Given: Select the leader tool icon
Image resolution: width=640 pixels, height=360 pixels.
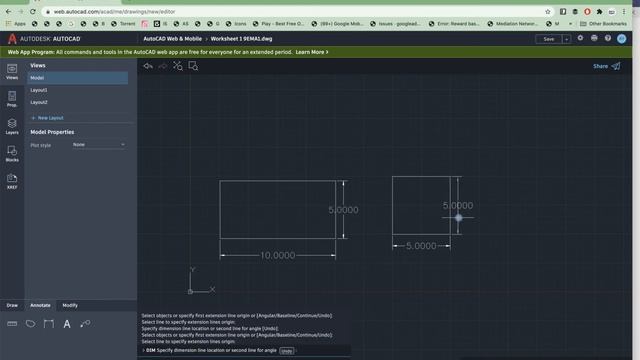Looking at the screenshot, I should [85, 324].
